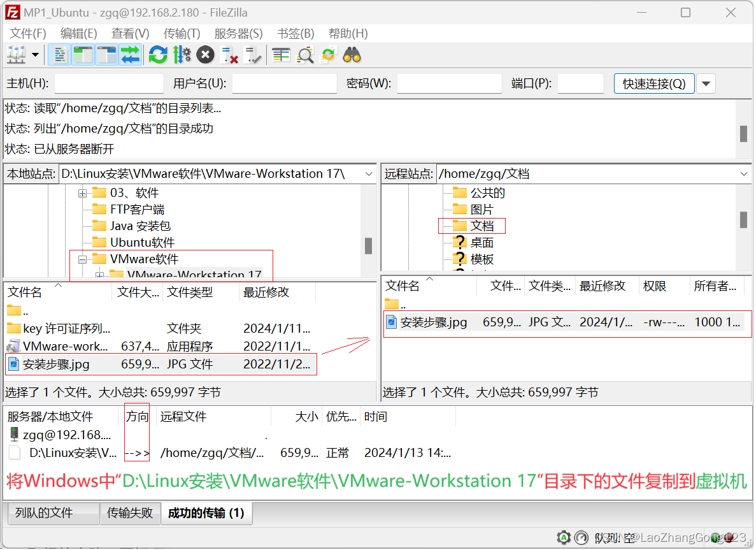Toggle synchronized browsing icon
This screenshot has width=756, height=550.
click(x=329, y=55)
